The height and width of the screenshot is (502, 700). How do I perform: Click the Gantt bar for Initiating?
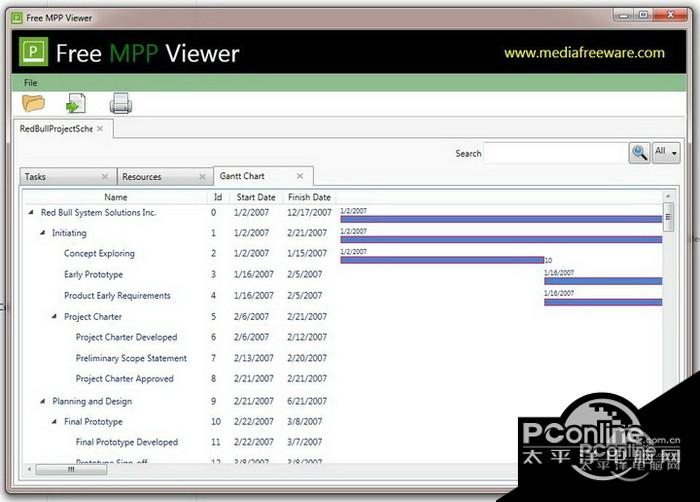tap(501, 239)
